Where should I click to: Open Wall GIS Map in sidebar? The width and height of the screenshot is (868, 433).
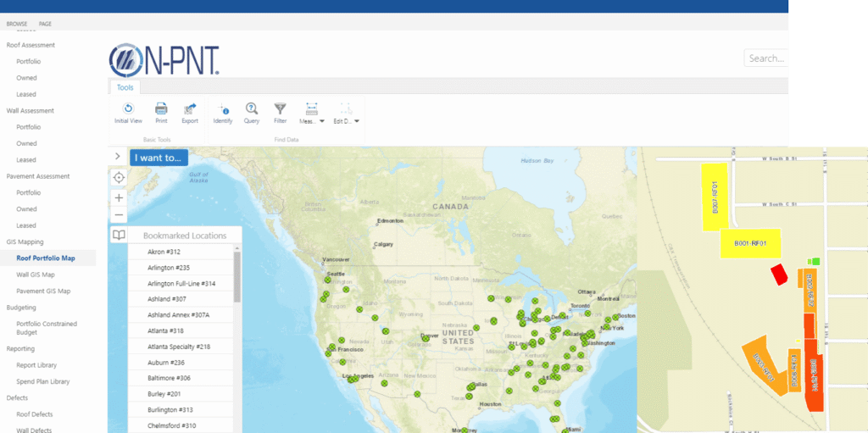click(x=36, y=275)
